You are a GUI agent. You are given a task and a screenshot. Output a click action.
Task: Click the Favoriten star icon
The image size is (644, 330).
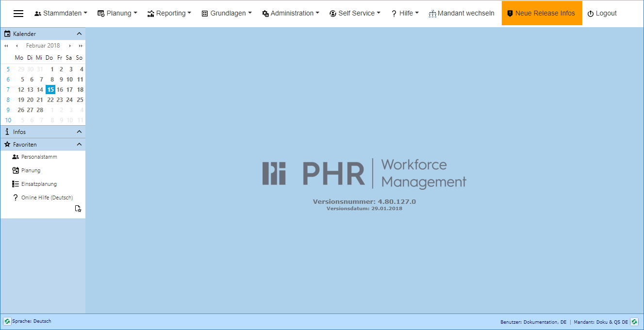7,145
